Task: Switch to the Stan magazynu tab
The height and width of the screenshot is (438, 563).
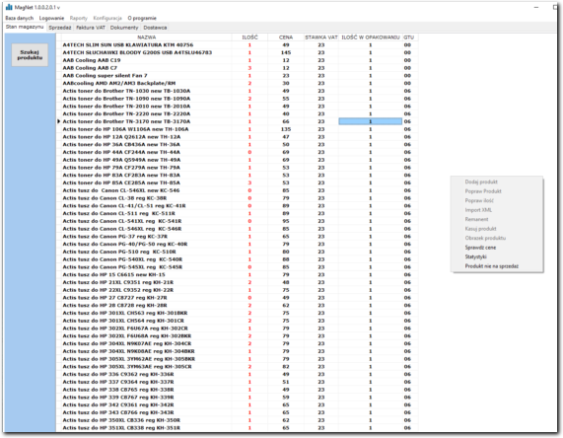Action: coord(25,27)
